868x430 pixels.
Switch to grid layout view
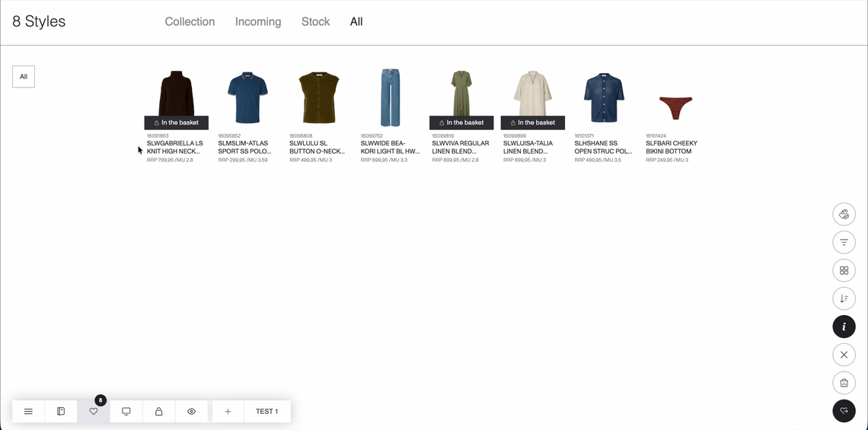coord(844,270)
